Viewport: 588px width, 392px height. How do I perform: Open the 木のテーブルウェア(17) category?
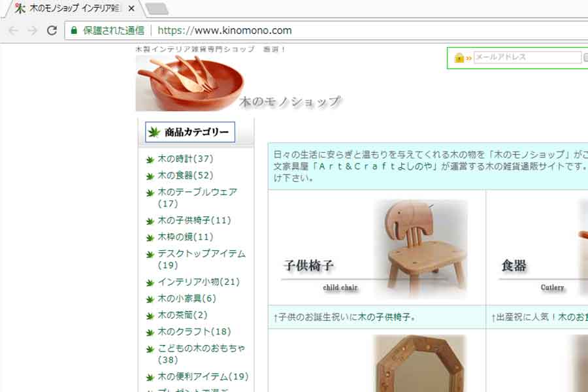pyautogui.click(x=197, y=198)
